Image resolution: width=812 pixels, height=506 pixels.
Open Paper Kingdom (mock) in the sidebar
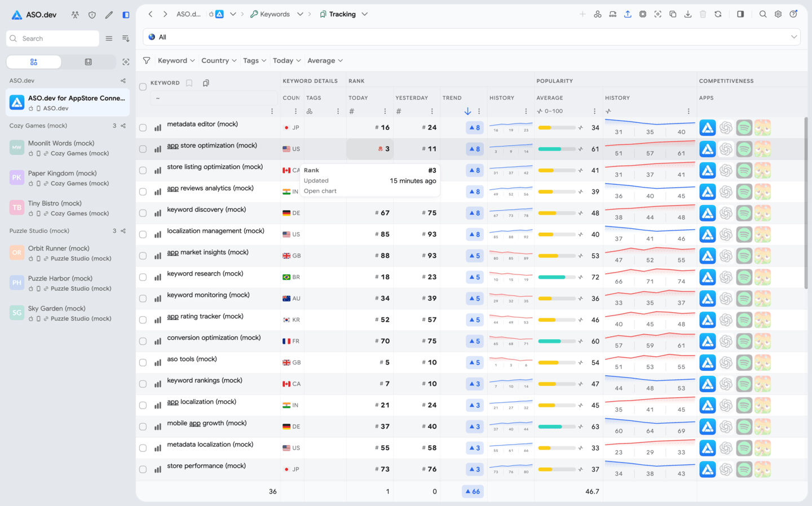(68, 178)
